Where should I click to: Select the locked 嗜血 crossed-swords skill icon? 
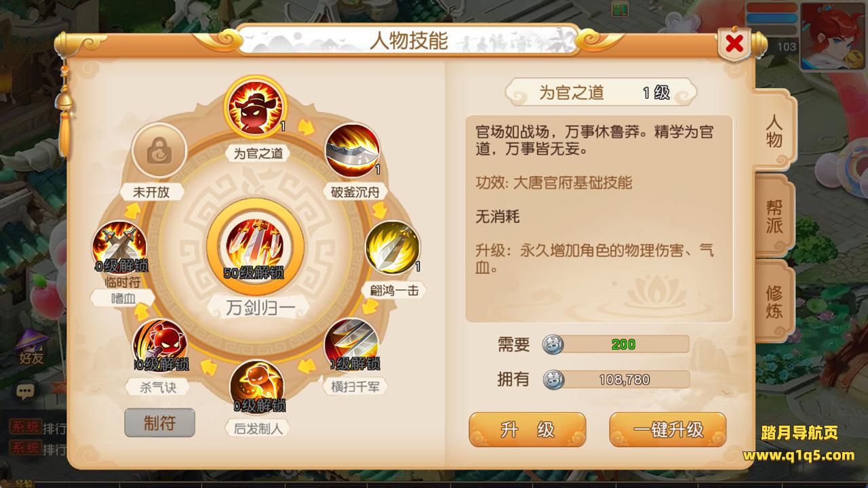(119, 248)
